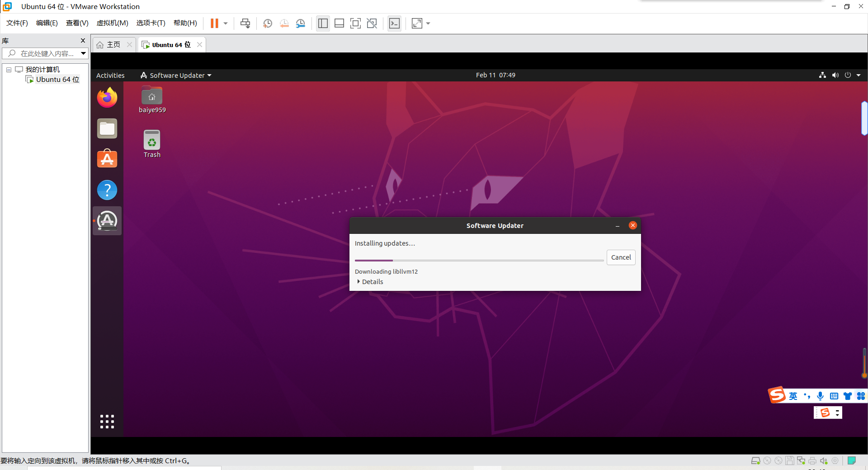
Task: Click the Send Ctrl+Alt+Del toolbar icon
Action: click(x=245, y=23)
